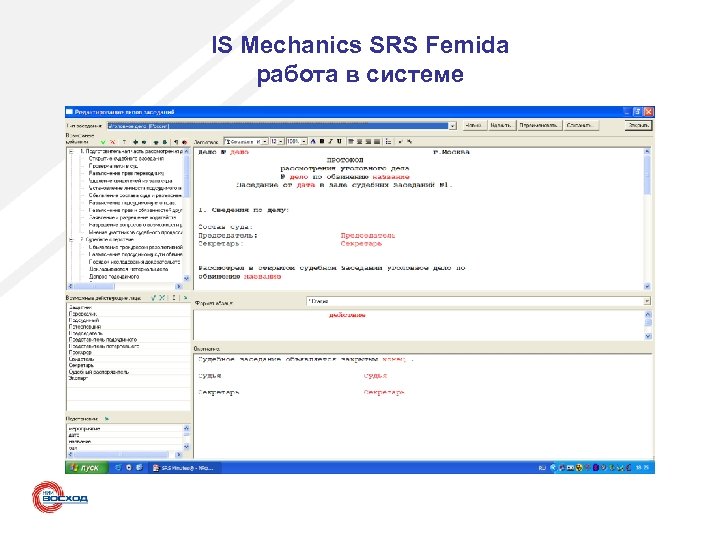
Task: Open the Windows пуск Start button
Action: point(86,467)
